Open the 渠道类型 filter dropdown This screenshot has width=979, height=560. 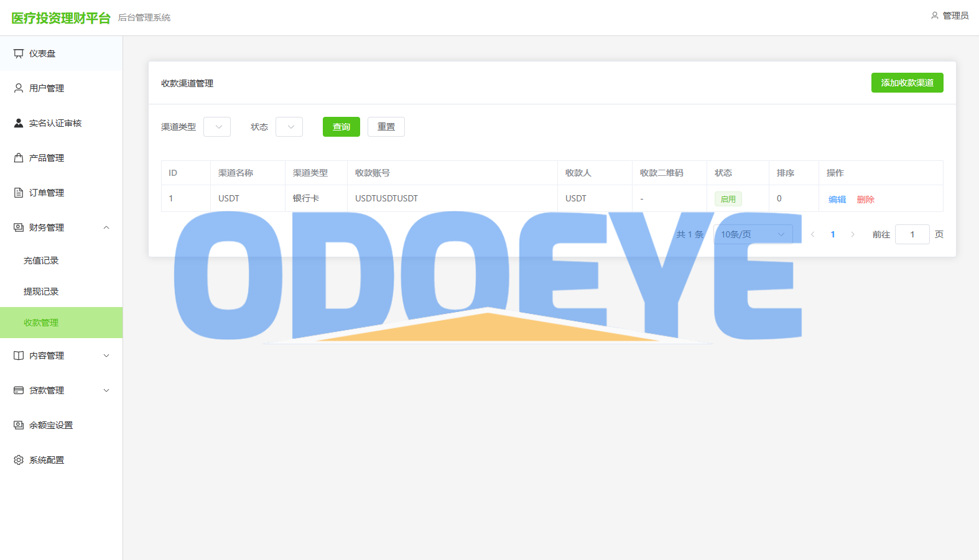pyautogui.click(x=217, y=127)
